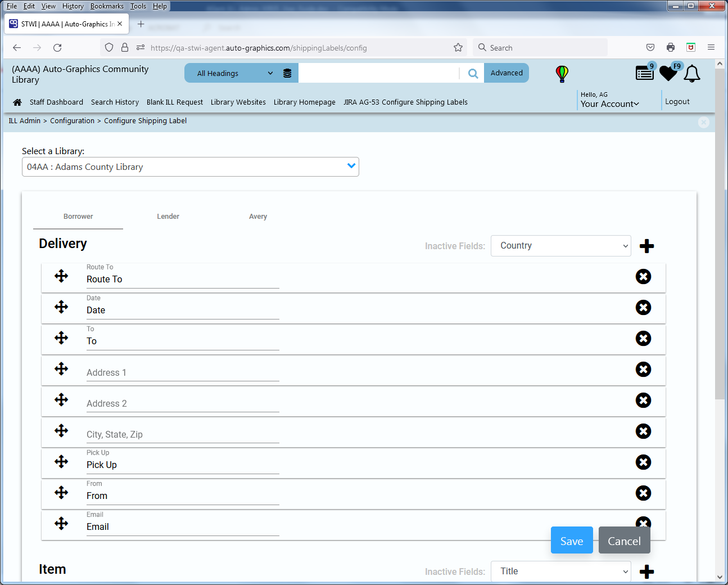Remove the Pick Up field

pyautogui.click(x=643, y=462)
